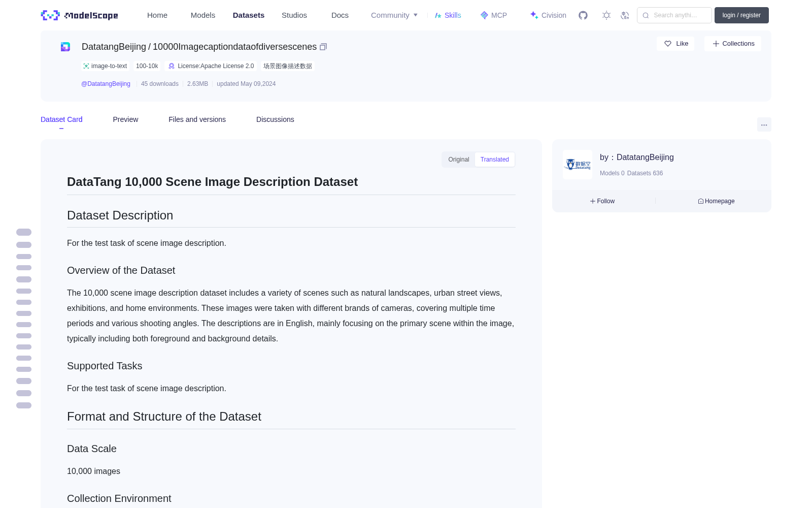This screenshot has height=508, width=812.
Task: Click the language switch icon
Action: [x=625, y=15]
